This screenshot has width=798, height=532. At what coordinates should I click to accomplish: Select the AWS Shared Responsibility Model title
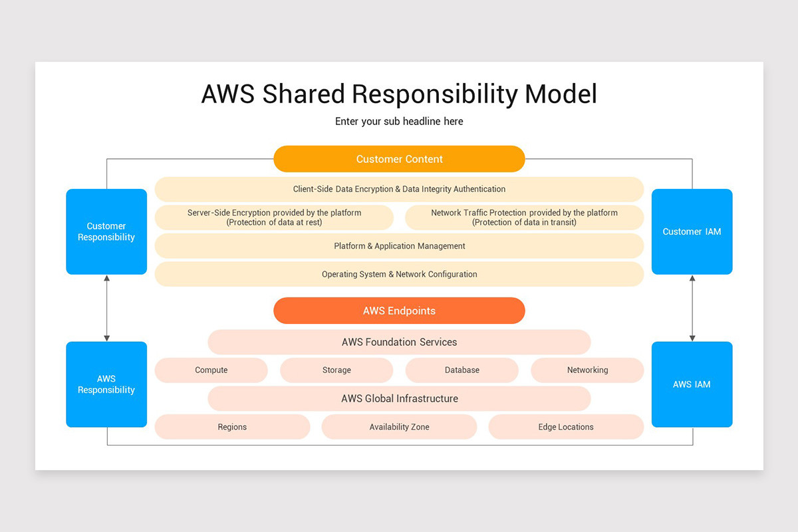tap(399, 94)
